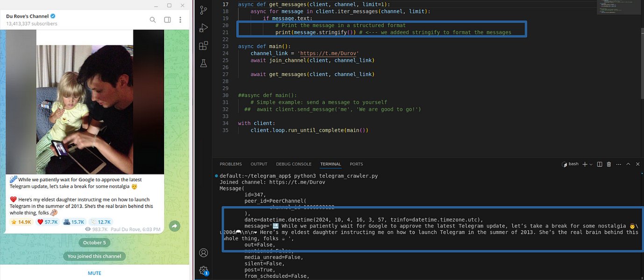Toggle Telegram's right sidebar panel icon
The image size is (644, 280).
167,20
